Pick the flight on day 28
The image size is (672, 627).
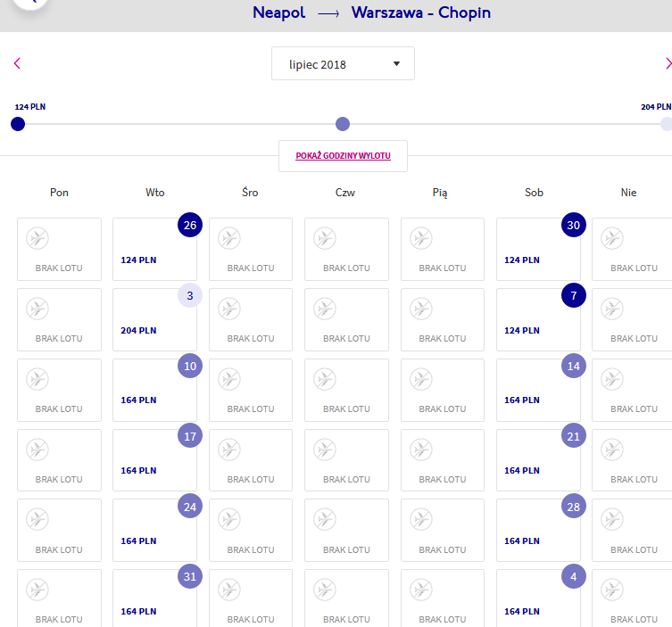[x=538, y=530]
